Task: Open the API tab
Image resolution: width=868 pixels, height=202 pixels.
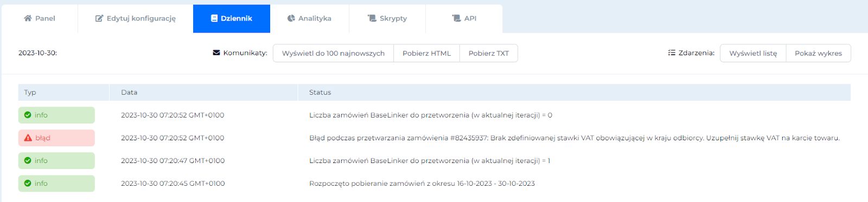Action: [x=464, y=18]
